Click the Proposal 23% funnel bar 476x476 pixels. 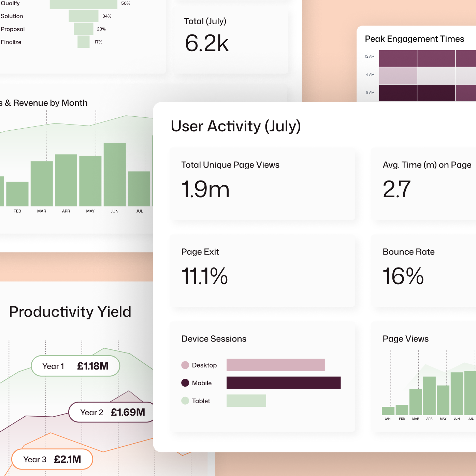coord(84,29)
